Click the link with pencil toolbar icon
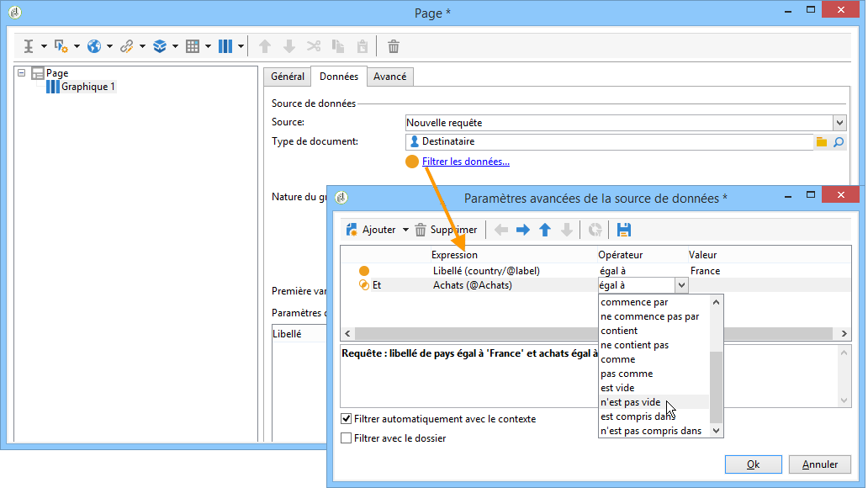Image resolution: width=868 pixels, height=488 pixels. tap(127, 46)
